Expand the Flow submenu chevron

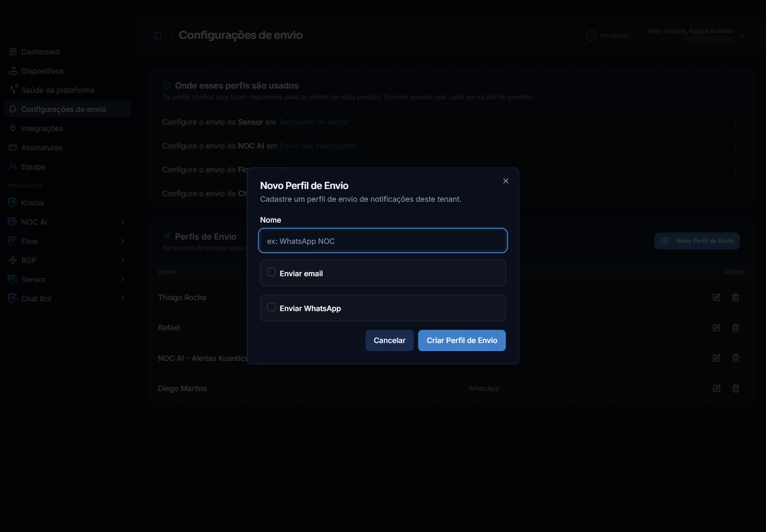pos(123,241)
